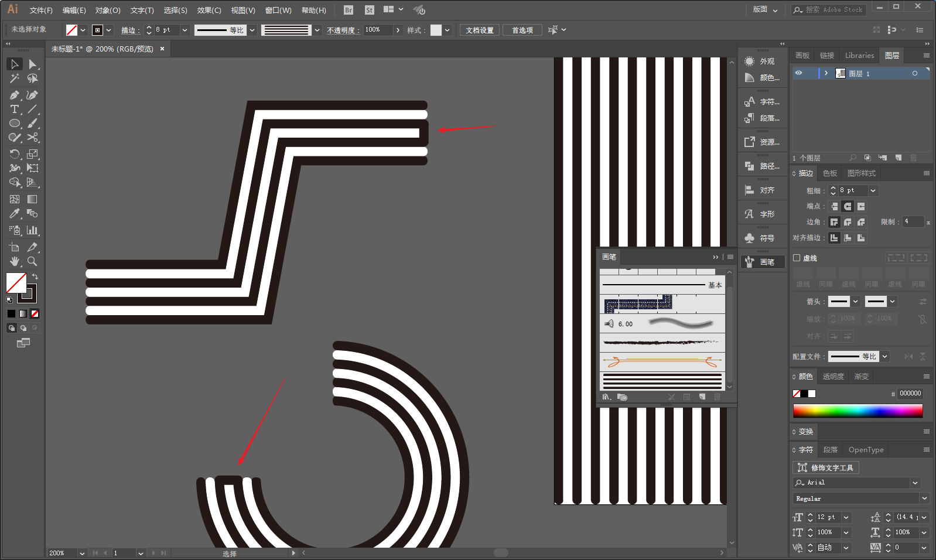The image size is (936, 560).
Task: Select the Artboard tool
Action: pos(15,247)
